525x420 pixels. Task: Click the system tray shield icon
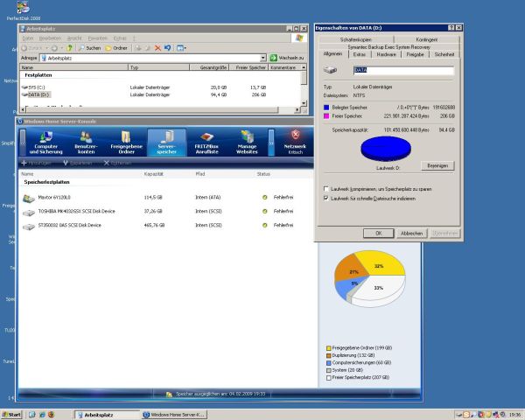[489, 415]
